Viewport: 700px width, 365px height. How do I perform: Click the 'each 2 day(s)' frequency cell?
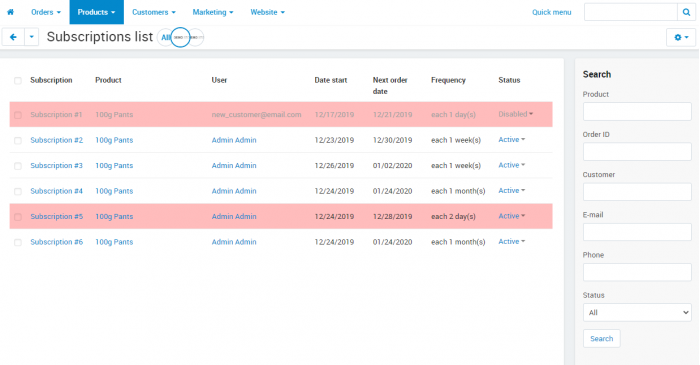coord(453,216)
